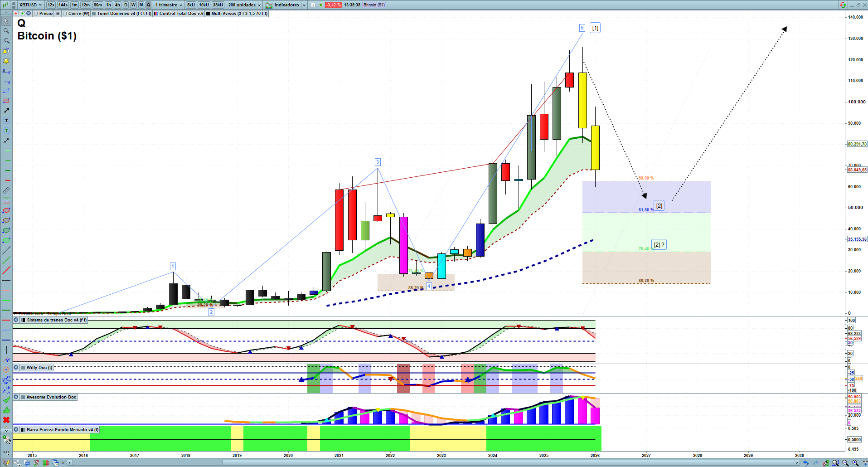Image resolution: width=868 pixels, height=467 pixels.
Task: Click the share icon in bottom bar
Action: click(x=17, y=463)
